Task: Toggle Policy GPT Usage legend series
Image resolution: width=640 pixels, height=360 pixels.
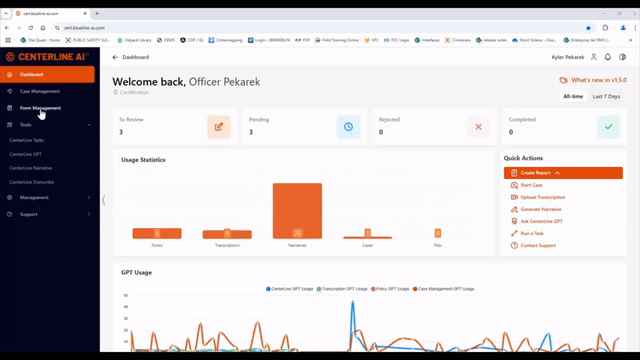Action: coord(390,289)
